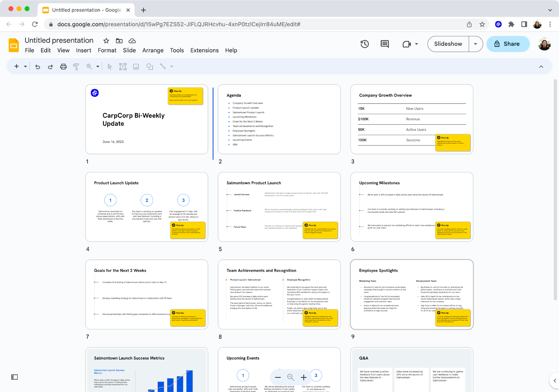Check cloud save status icon
The height and width of the screenshot is (392, 559).
(x=132, y=41)
